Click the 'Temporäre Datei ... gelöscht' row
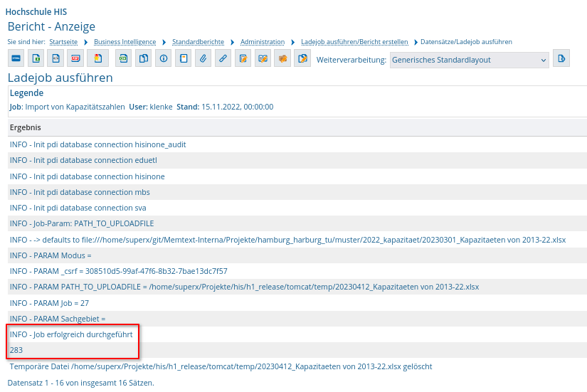The width and height of the screenshot is (587, 392). pyautogui.click(x=297, y=366)
